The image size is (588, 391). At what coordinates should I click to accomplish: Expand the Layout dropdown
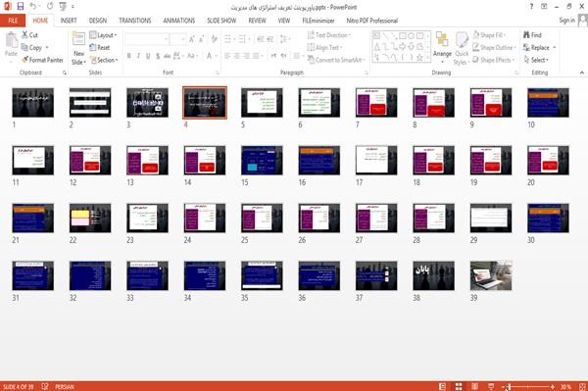tap(103, 35)
